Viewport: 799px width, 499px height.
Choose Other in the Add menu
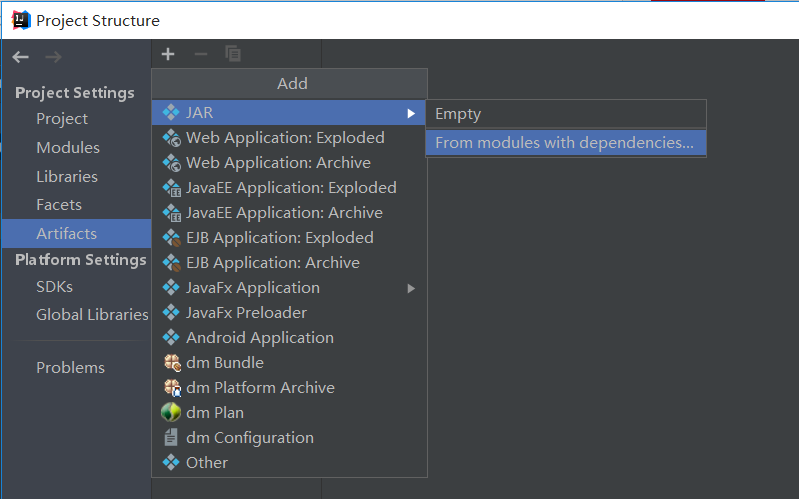288,462
